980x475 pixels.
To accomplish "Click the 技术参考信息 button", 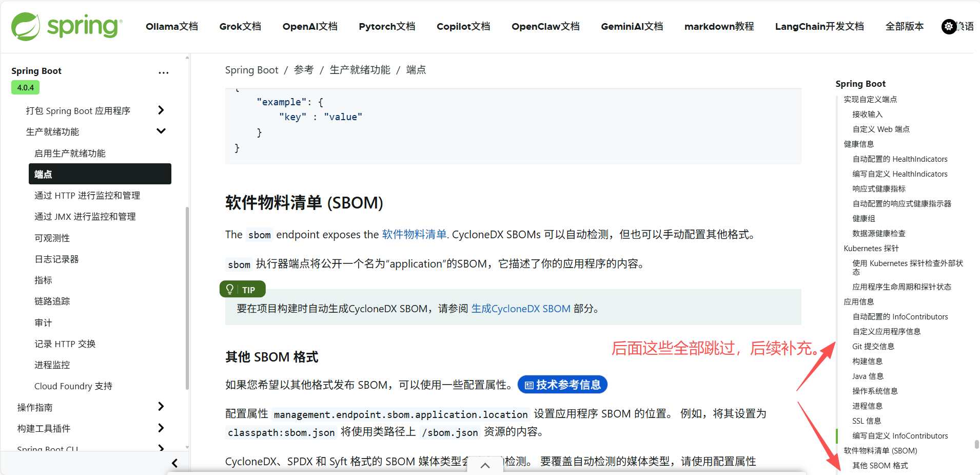I will (x=562, y=385).
